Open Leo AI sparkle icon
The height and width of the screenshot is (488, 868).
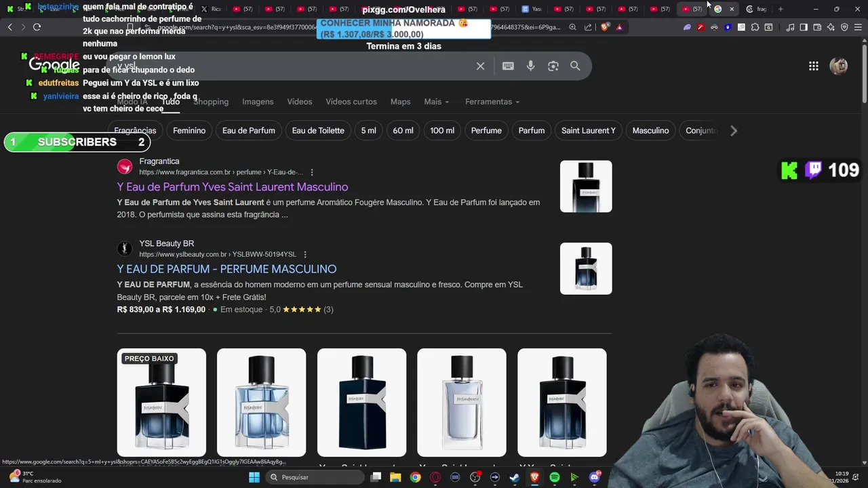(831, 27)
